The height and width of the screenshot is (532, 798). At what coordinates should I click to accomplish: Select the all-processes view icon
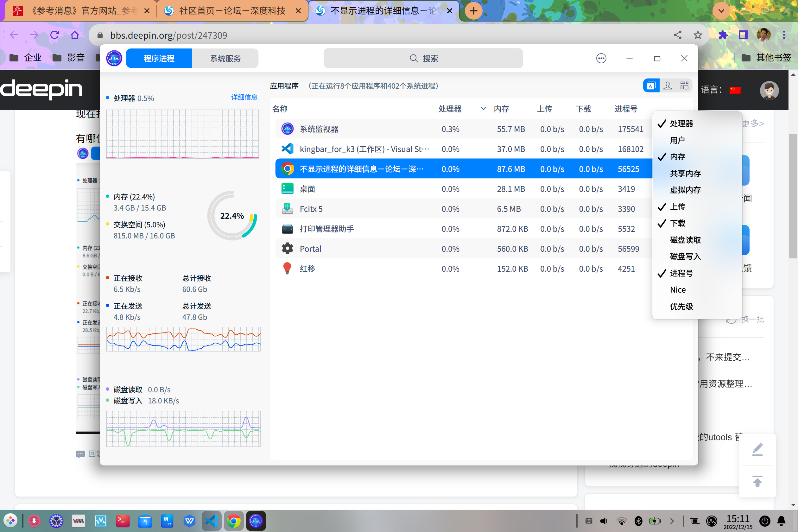(x=685, y=85)
